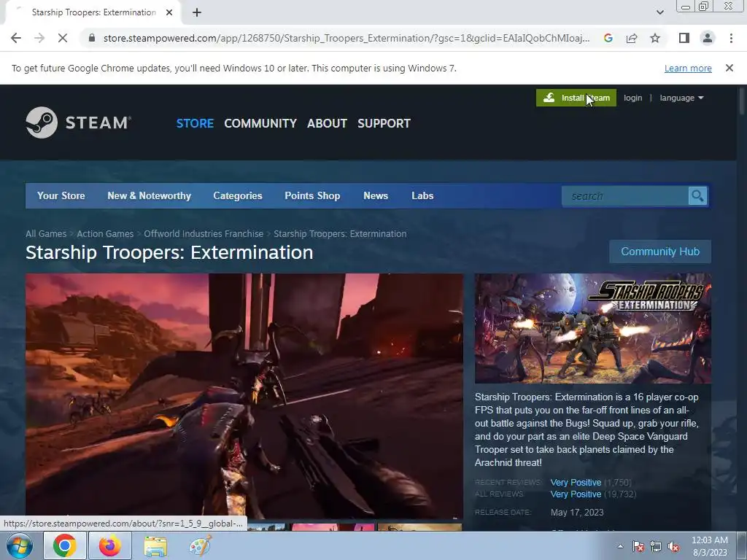Open Firefox from the taskbar
The image size is (747, 560).
click(x=109, y=545)
